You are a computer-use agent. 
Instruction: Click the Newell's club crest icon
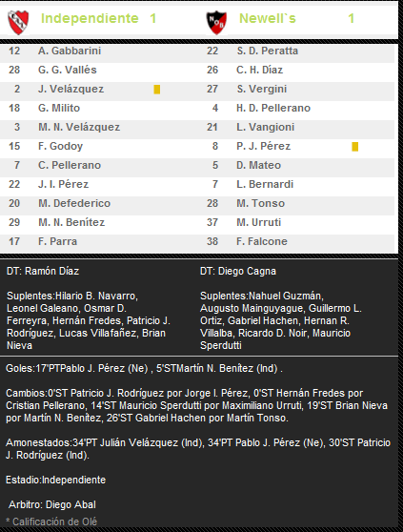click(216, 22)
